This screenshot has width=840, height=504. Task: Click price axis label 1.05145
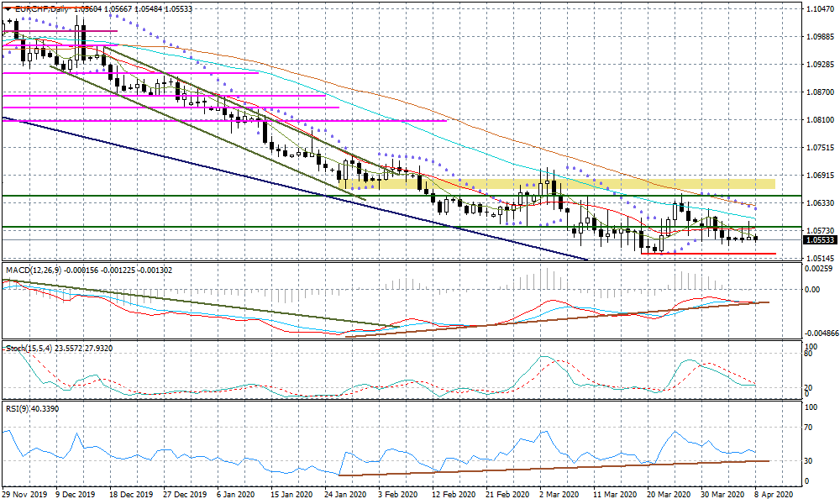[x=820, y=258]
